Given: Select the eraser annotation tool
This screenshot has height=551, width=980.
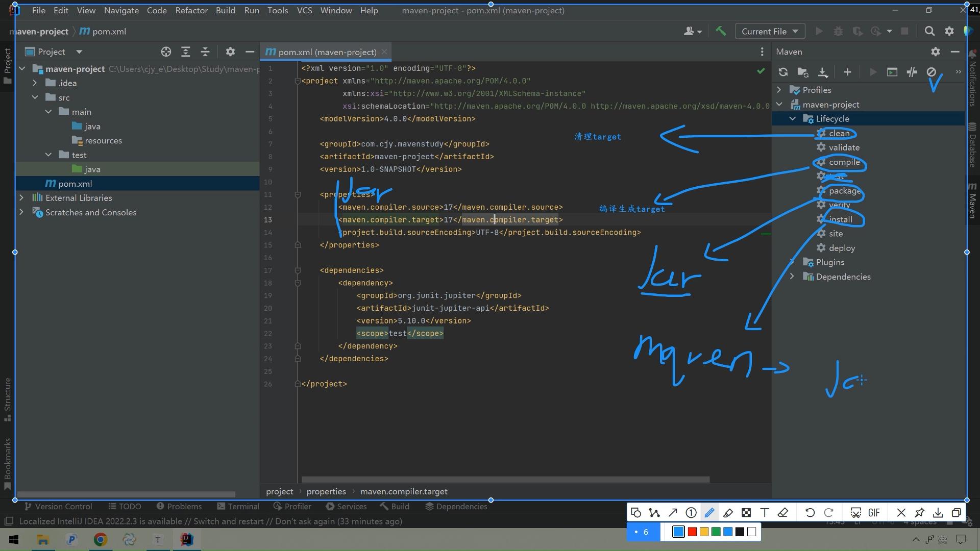Looking at the screenshot, I should (x=783, y=513).
